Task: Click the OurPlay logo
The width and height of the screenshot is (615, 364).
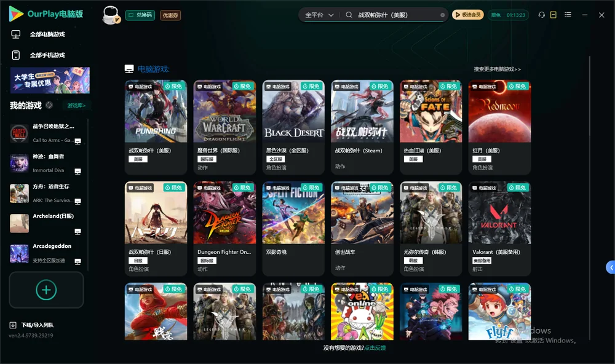Action: coord(46,14)
